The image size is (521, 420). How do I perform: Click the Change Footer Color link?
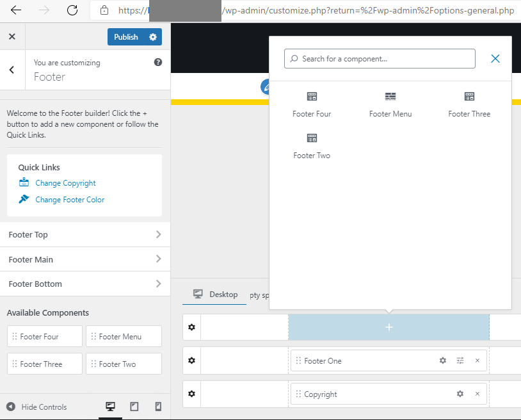(x=70, y=200)
